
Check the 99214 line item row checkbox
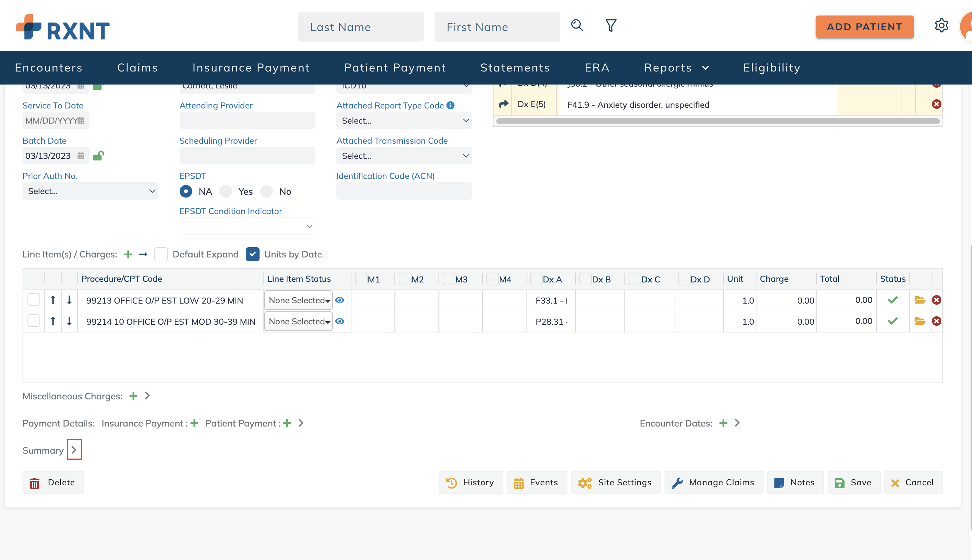[34, 321]
